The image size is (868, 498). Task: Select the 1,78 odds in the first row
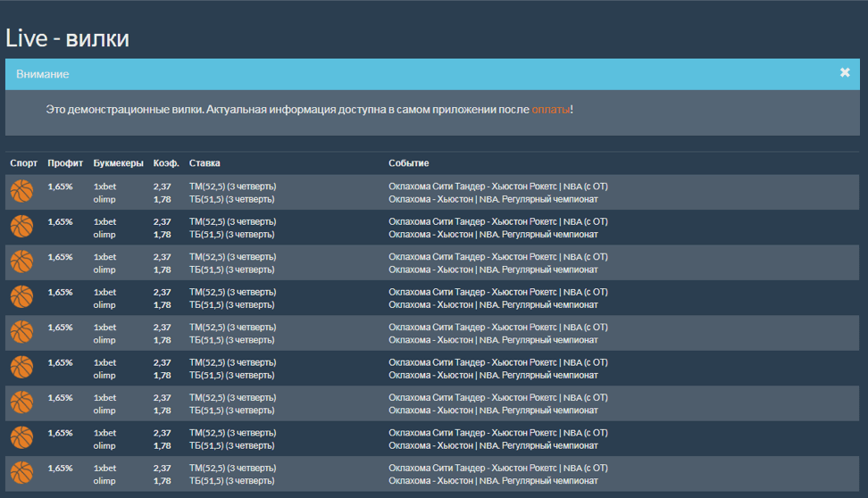[x=163, y=199]
